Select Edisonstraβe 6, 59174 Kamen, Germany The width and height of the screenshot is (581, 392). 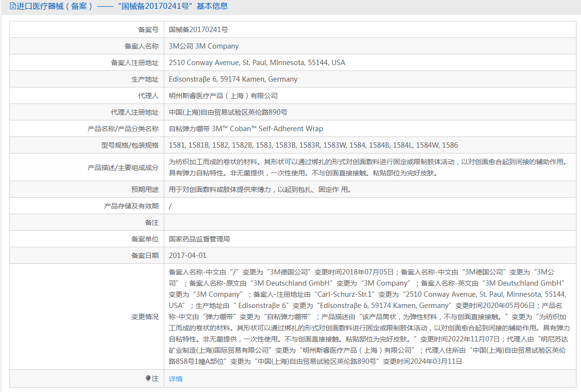point(233,79)
